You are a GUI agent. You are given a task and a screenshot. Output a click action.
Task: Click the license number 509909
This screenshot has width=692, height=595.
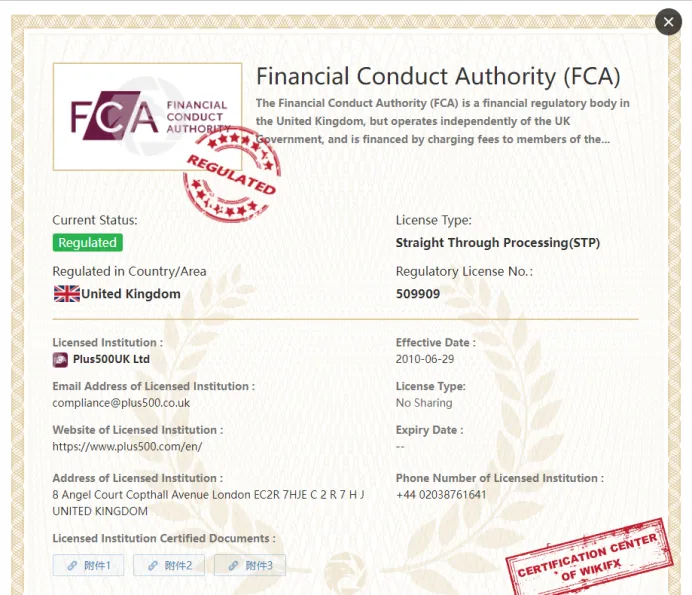click(417, 294)
